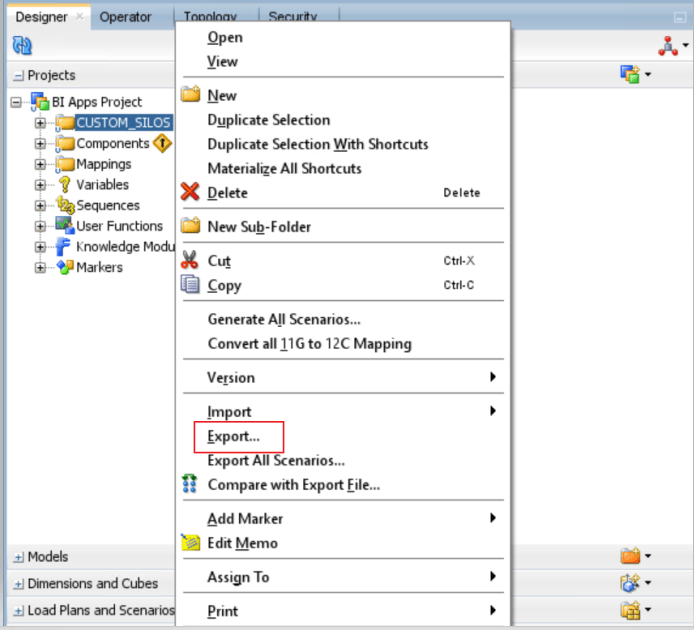The width and height of the screenshot is (694, 630).
Task: Click the Copy icon in context menu
Action: [x=190, y=284]
